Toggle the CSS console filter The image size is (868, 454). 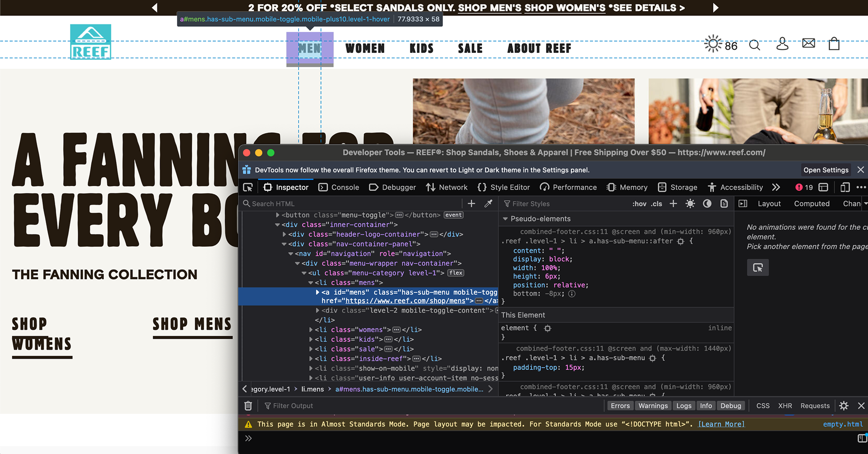click(x=763, y=406)
